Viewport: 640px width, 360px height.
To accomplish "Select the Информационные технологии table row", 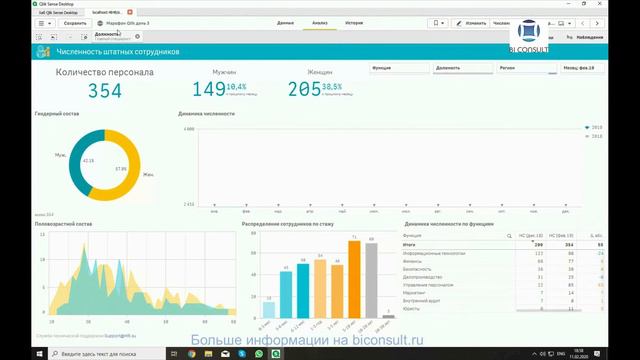I will pyautogui.click(x=503, y=253).
